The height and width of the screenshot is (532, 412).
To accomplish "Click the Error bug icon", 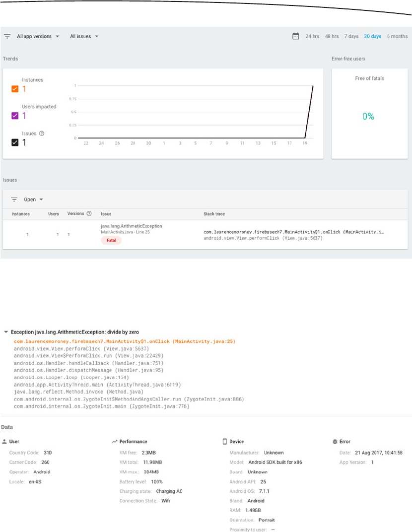I will pyautogui.click(x=334, y=441).
